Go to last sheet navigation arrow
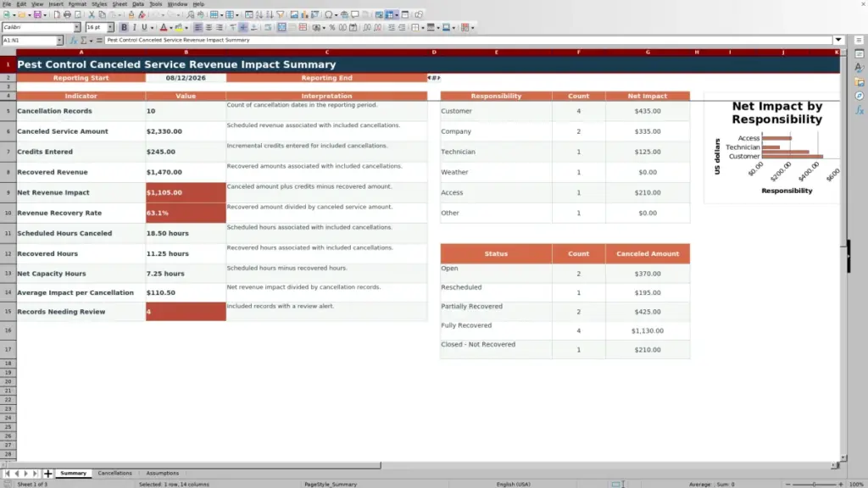This screenshot has height=488, width=868. 35,473
